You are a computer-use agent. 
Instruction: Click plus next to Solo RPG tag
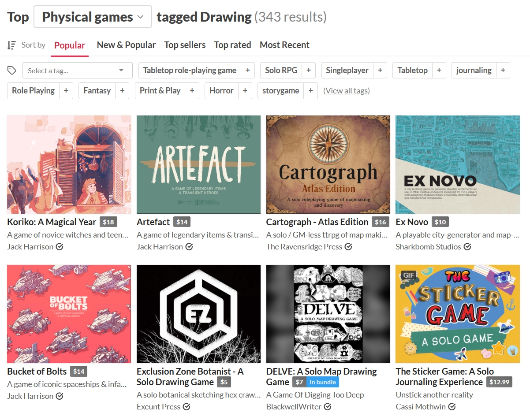(x=309, y=71)
